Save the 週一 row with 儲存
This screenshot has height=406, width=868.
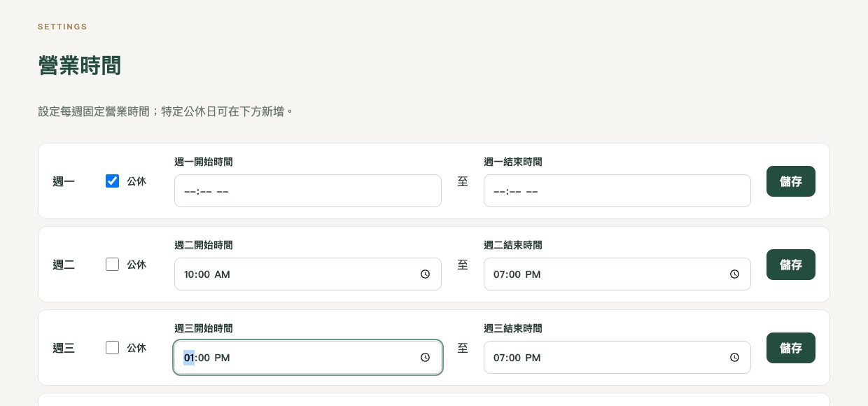pyautogui.click(x=791, y=181)
